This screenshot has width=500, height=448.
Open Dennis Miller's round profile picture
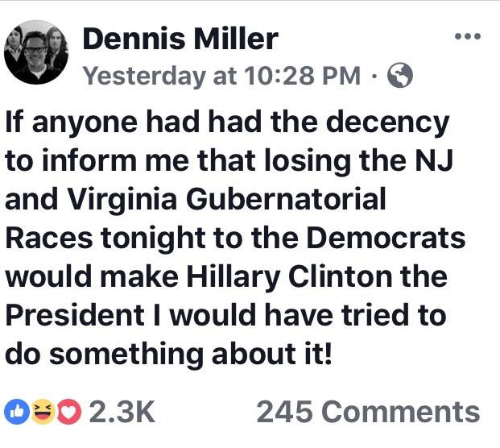36,52
